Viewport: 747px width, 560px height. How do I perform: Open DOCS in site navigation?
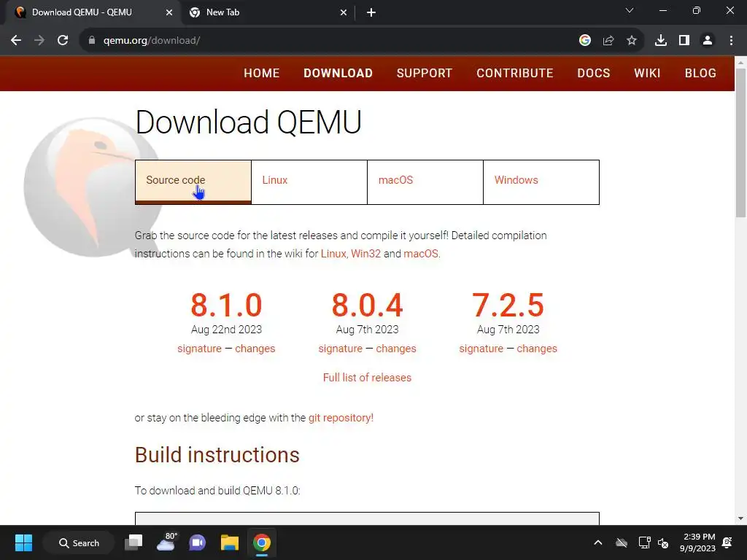coord(594,73)
